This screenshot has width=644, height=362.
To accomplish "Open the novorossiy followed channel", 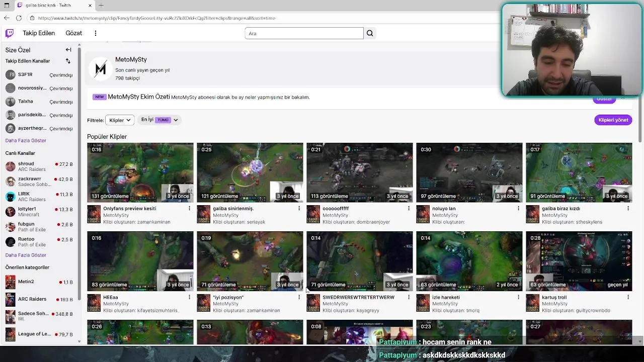I will point(40,88).
